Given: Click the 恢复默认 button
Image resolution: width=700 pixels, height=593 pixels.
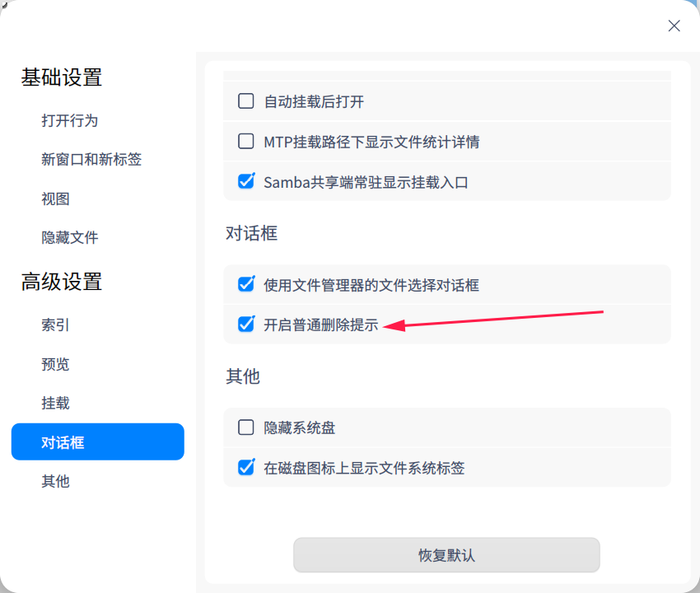Looking at the screenshot, I should [x=446, y=555].
